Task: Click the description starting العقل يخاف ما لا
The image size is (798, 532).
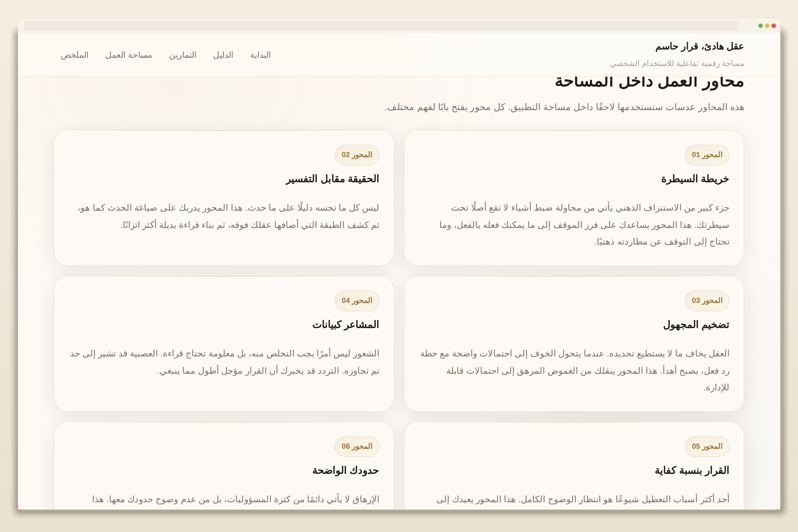Action: coord(575,370)
